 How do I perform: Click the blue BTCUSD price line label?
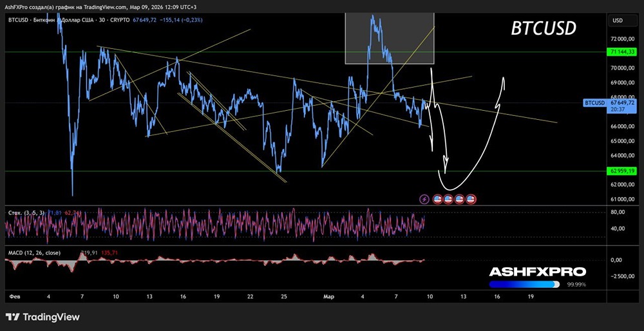click(594, 102)
